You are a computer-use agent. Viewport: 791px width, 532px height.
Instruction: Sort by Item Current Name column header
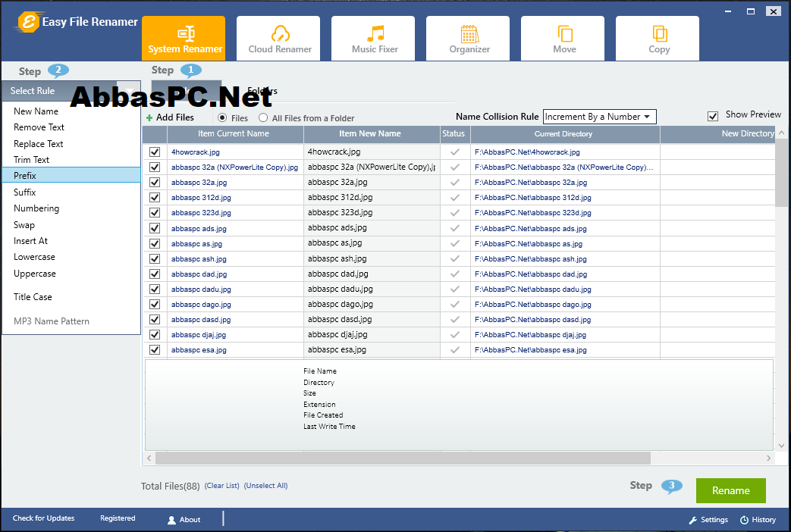click(x=235, y=133)
